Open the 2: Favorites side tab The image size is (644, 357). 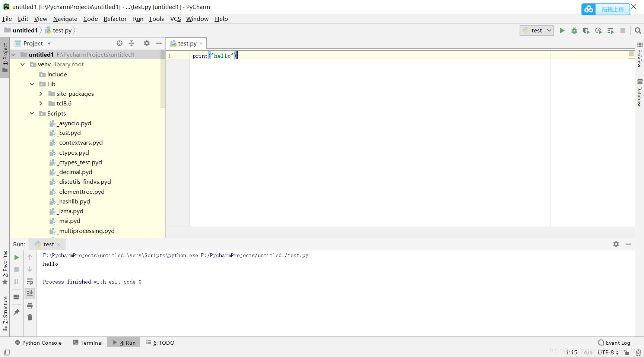coord(5,268)
